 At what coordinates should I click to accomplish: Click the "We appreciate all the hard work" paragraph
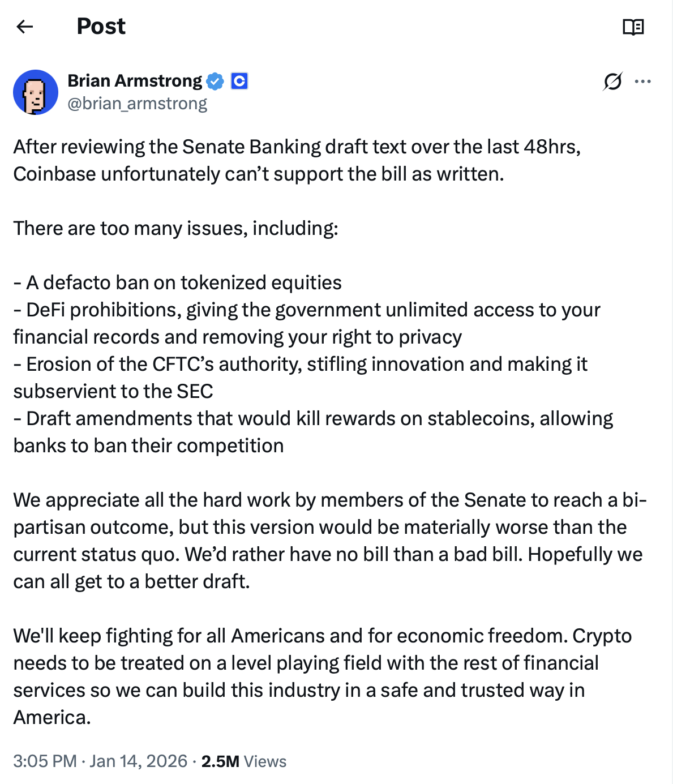point(328,541)
